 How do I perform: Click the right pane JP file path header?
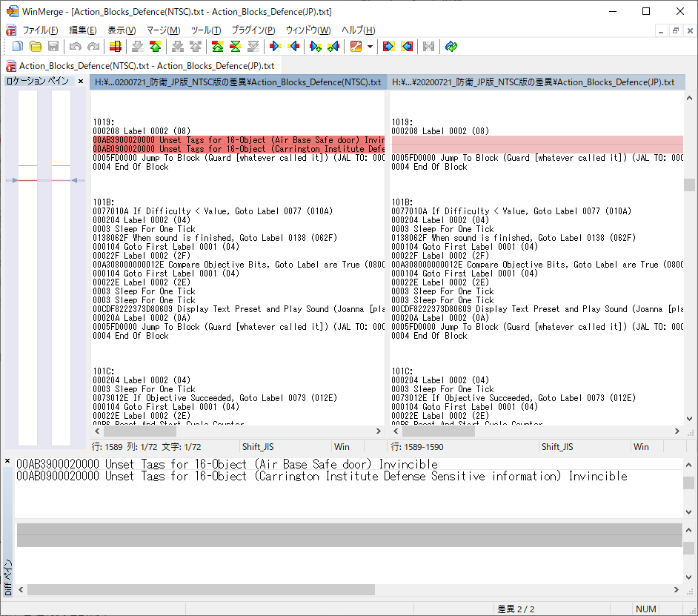[533, 82]
